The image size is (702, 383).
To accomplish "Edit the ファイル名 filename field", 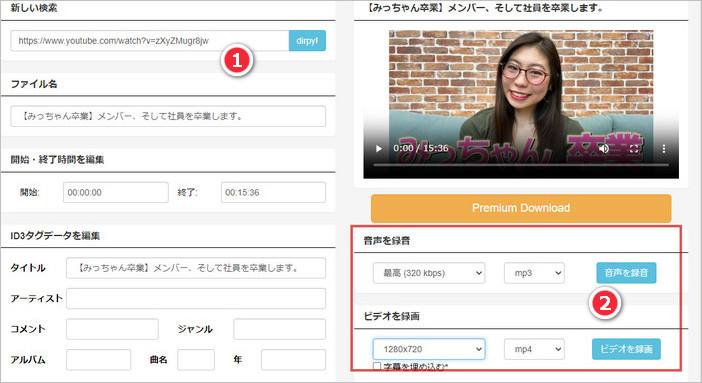I will click(168, 116).
